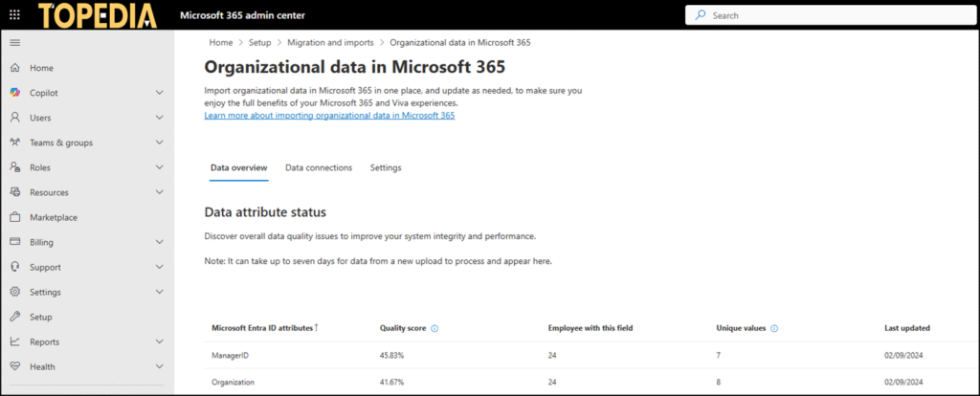Click the Marketplace bag icon
Screen dimensions: 980x396
coord(15,217)
